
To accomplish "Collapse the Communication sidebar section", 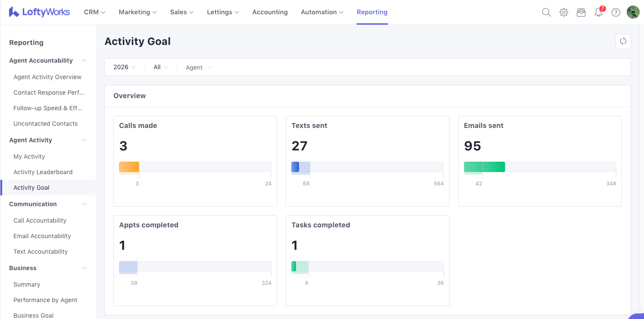I will tap(84, 204).
